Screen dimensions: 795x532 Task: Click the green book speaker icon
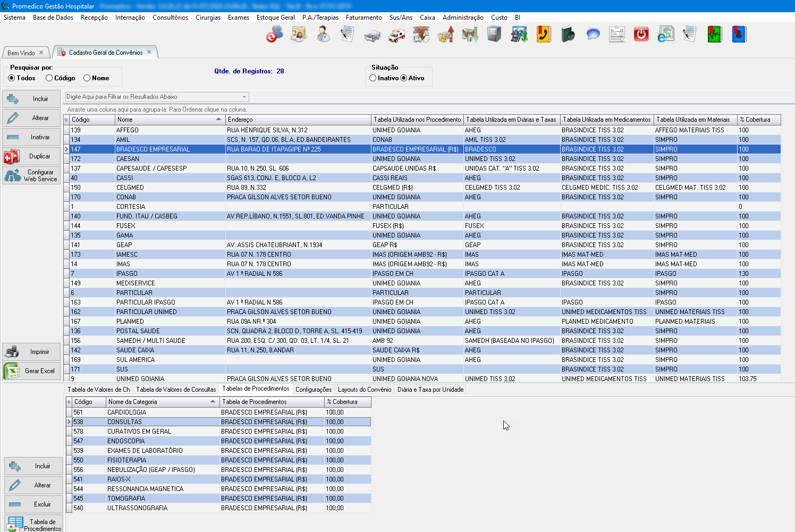coord(568,35)
